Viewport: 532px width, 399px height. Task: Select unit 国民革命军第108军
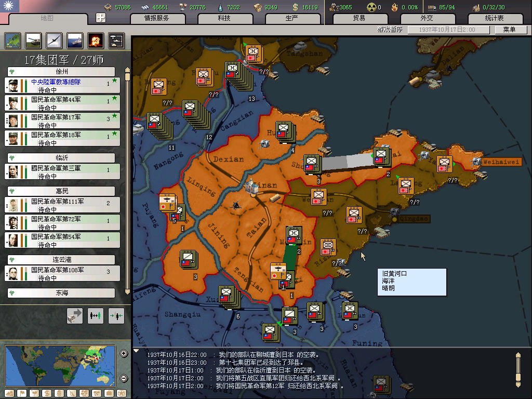point(62,273)
